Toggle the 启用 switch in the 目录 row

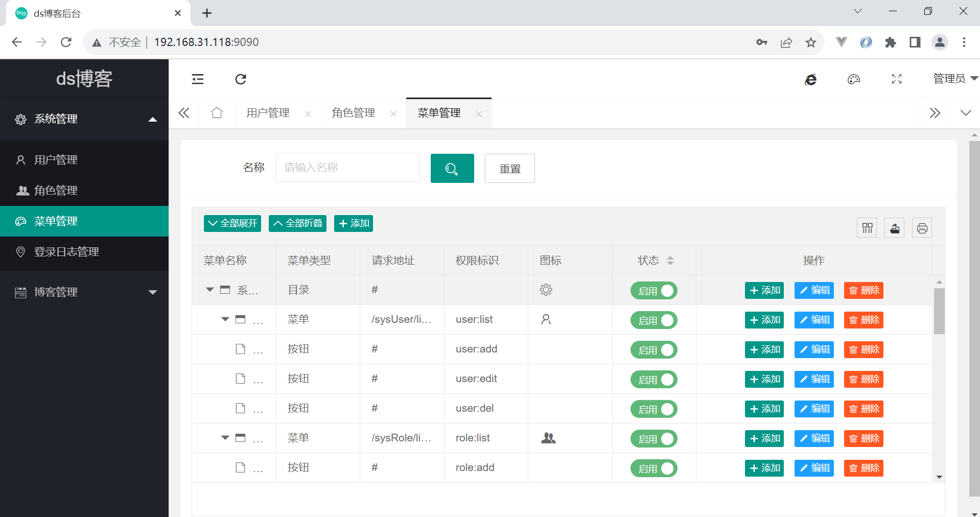click(x=654, y=290)
